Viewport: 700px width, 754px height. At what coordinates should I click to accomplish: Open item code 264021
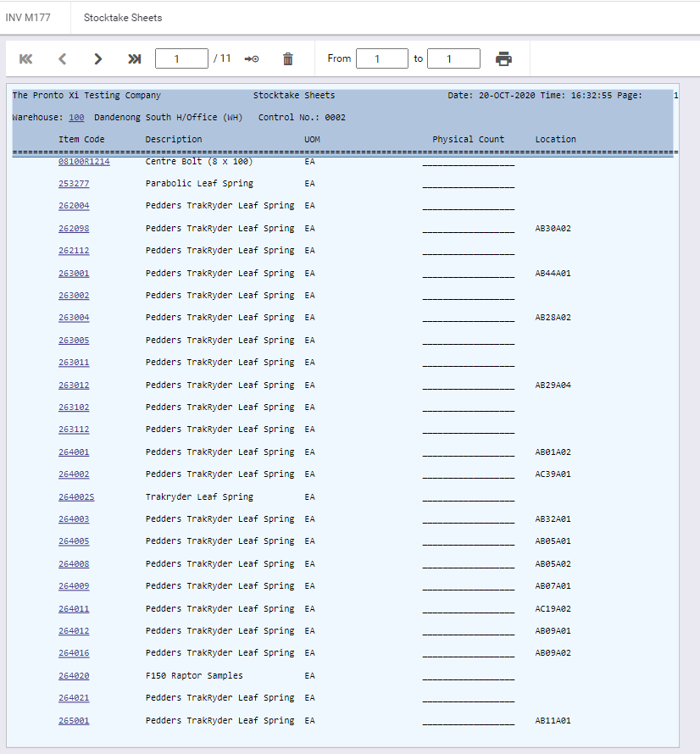coord(74,698)
